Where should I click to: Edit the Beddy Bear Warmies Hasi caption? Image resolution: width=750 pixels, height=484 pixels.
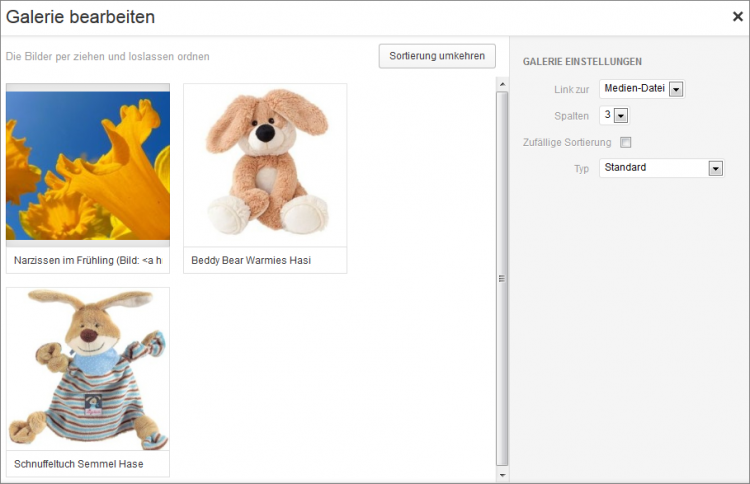[265, 260]
